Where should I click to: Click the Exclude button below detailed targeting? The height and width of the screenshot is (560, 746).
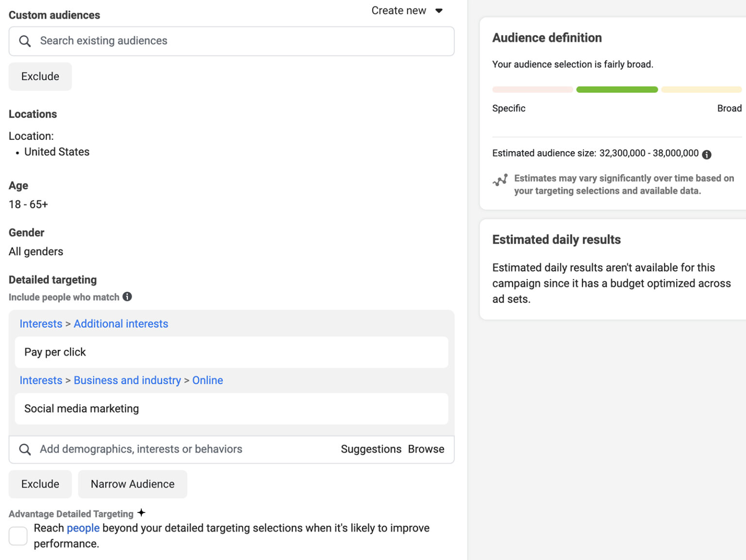tap(40, 484)
